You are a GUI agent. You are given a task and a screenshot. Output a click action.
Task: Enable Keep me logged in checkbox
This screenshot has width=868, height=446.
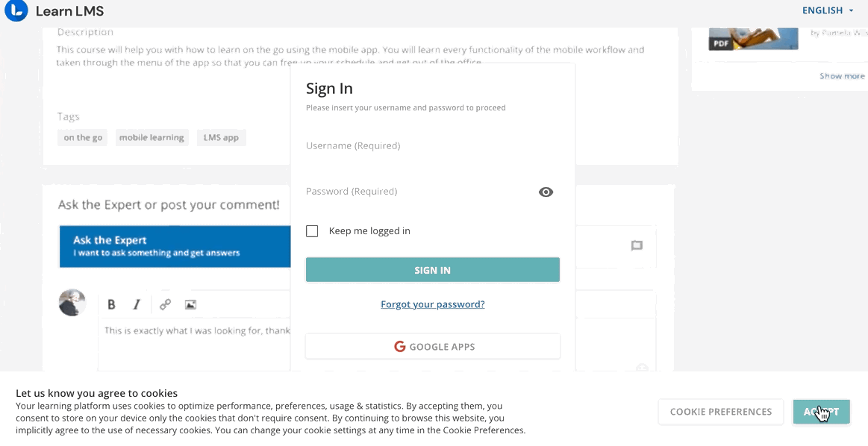coord(312,230)
